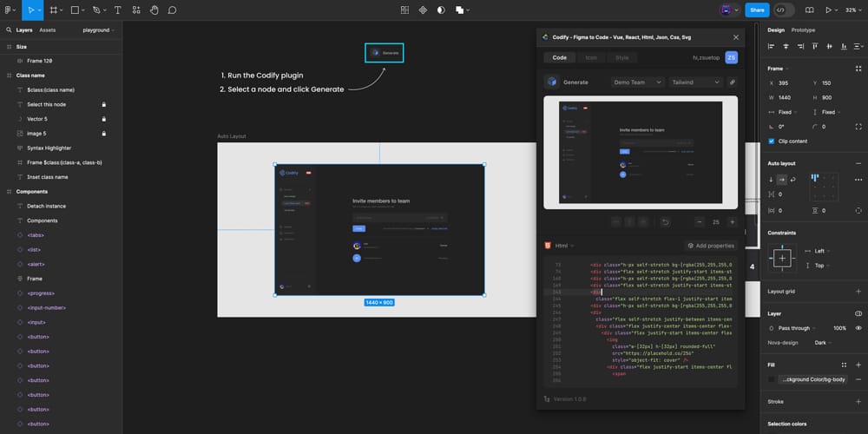Viewport: 868px width, 434px height.
Task: Search layers with the magnifier icon
Action: [x=9, y=30]
